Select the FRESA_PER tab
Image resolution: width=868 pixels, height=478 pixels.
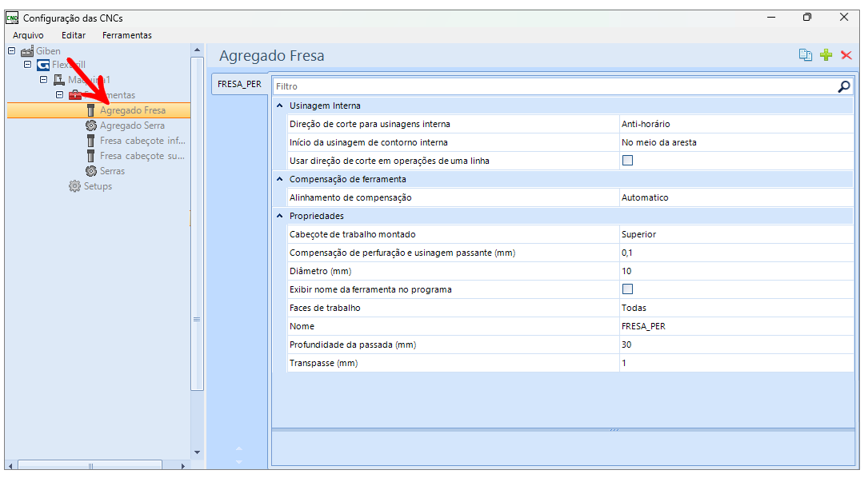click(x=239, y=84)
